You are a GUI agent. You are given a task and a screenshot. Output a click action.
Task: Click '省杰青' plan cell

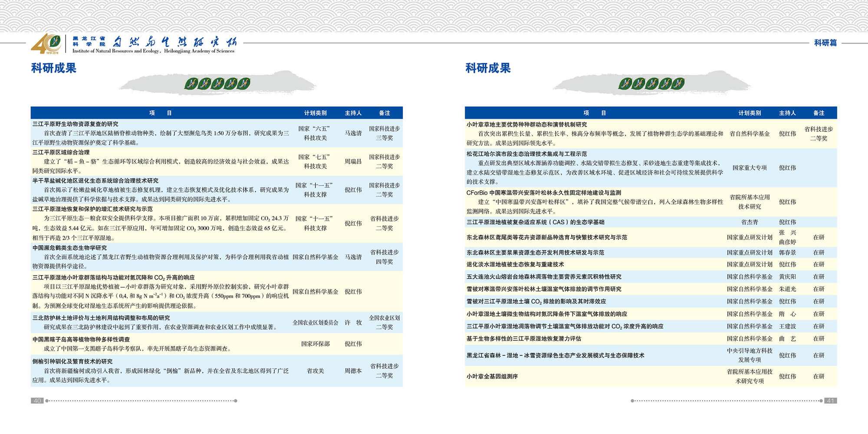pos(750,222)
